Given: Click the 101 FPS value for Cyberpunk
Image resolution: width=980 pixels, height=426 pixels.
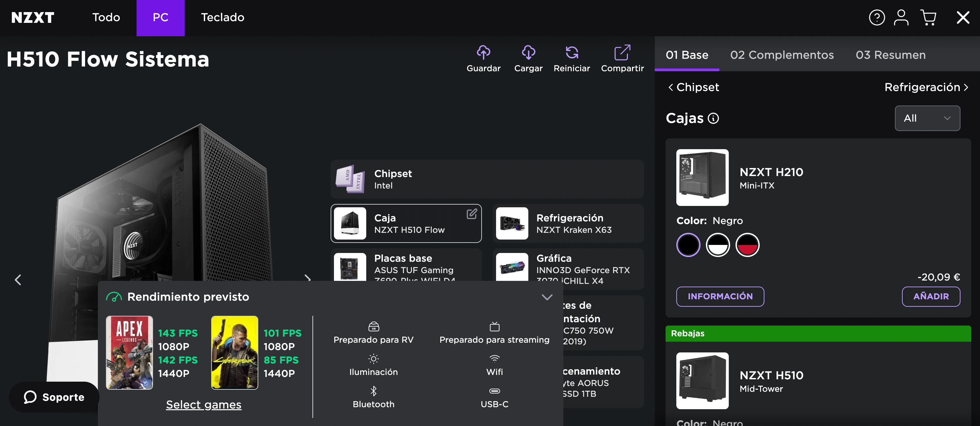Looking at the screenshot, I should [x=282, y=333].
